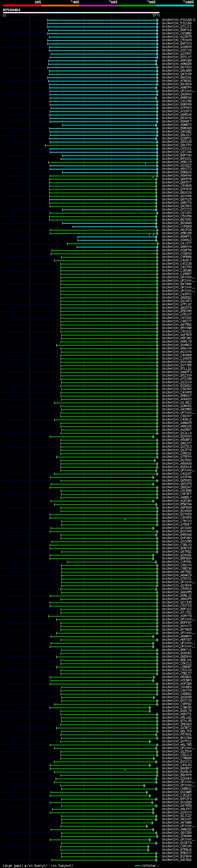197x868 pixels.
Task: Select hit label UniRef100_C4RZ77
Action: [176, 321]
